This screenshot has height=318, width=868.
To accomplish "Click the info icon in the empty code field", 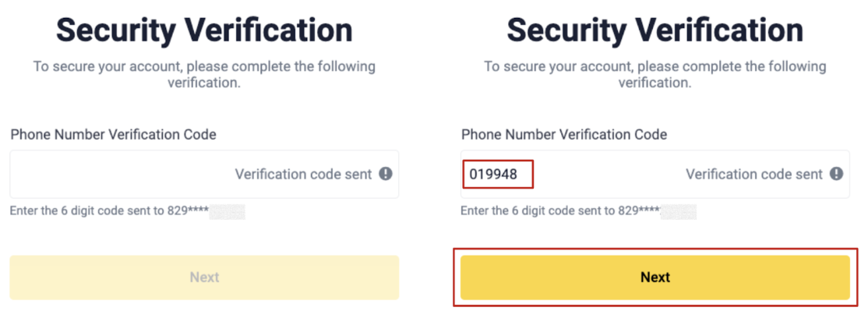I will pos(386,175).
